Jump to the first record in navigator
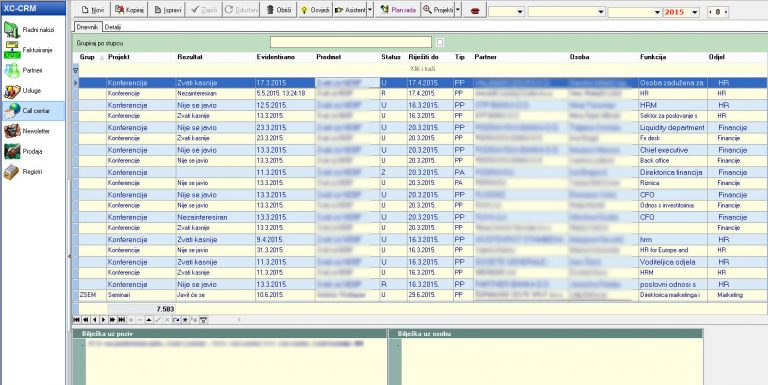 pos(77,320)
